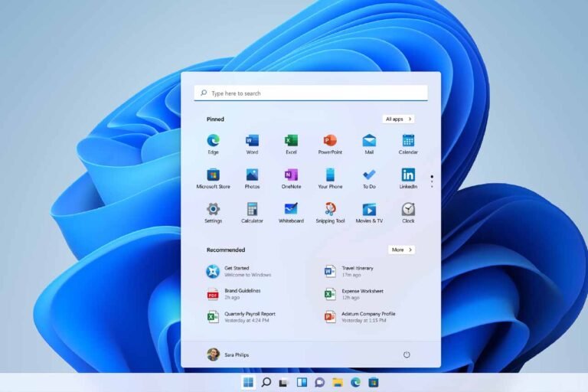Viewport: 588px width, 392px height.
Task: Launch PowerPoint pinned app
Action: pyautogui.click(x=330, y=144)
